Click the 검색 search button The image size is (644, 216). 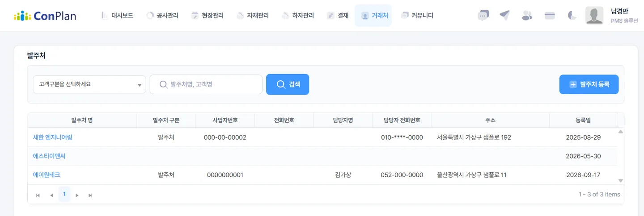(288, 84)
